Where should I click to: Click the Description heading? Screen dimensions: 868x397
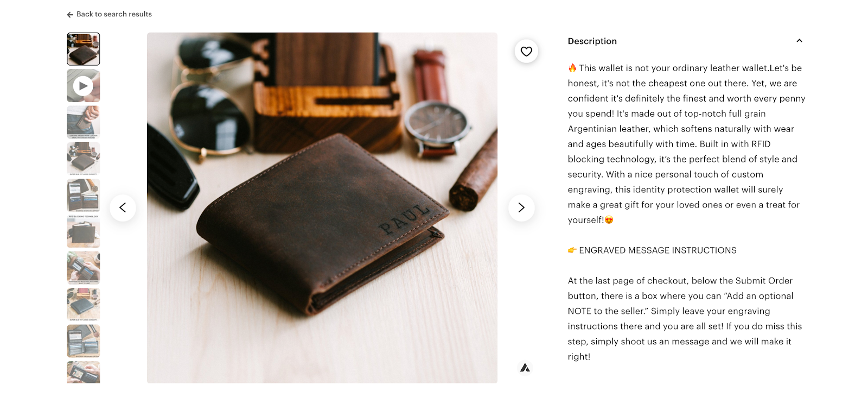592,41
